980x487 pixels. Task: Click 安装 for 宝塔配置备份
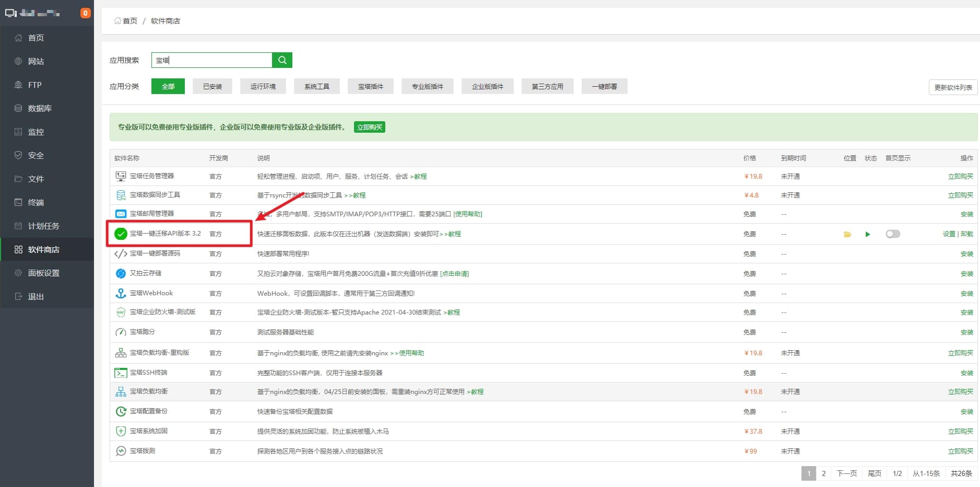click(967, 412)
